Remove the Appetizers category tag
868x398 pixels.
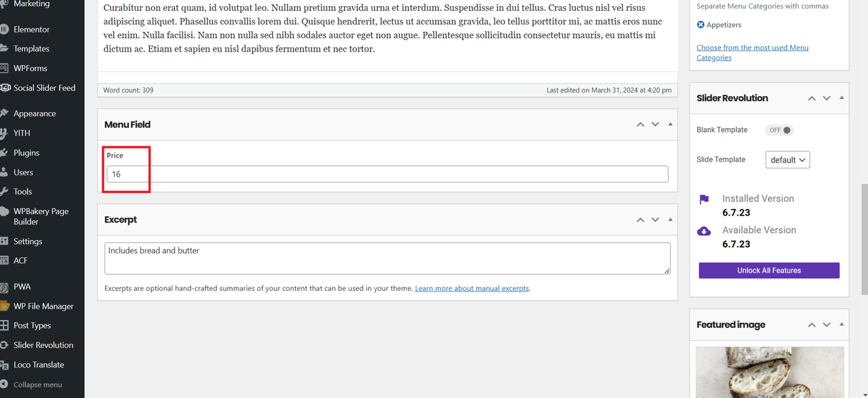701,24
